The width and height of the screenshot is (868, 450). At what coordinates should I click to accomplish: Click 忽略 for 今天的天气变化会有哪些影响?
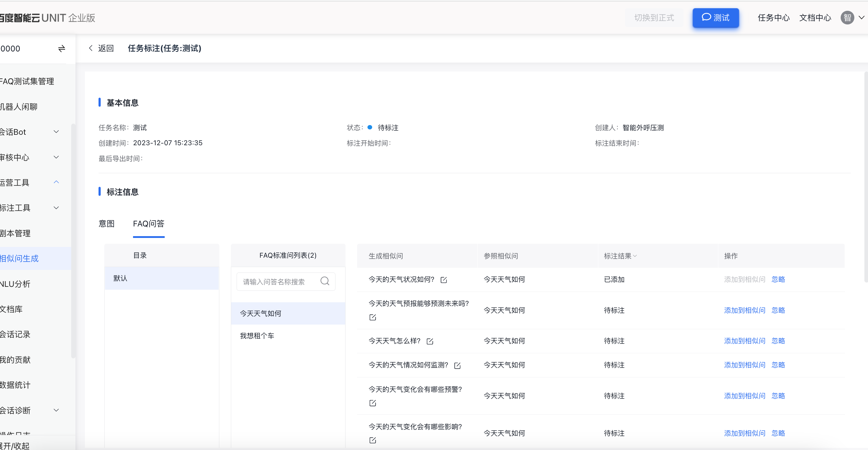(x=778, y=433)
